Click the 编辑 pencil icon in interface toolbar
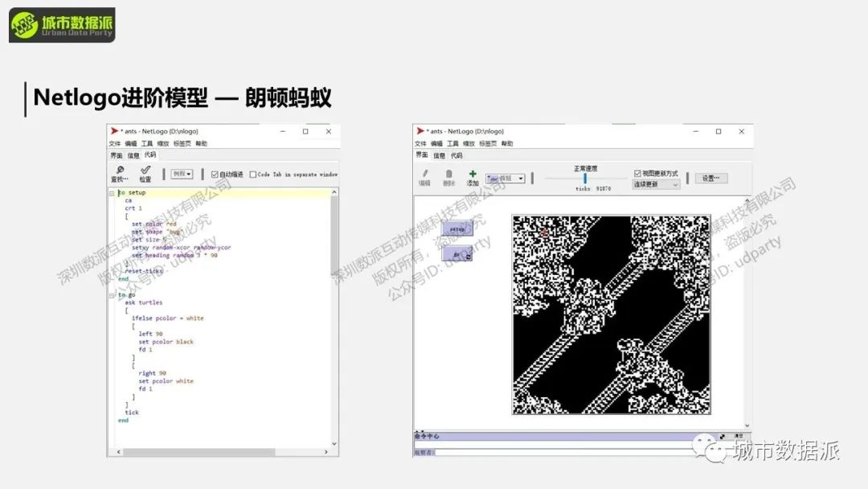 click(x=424, y=174)
